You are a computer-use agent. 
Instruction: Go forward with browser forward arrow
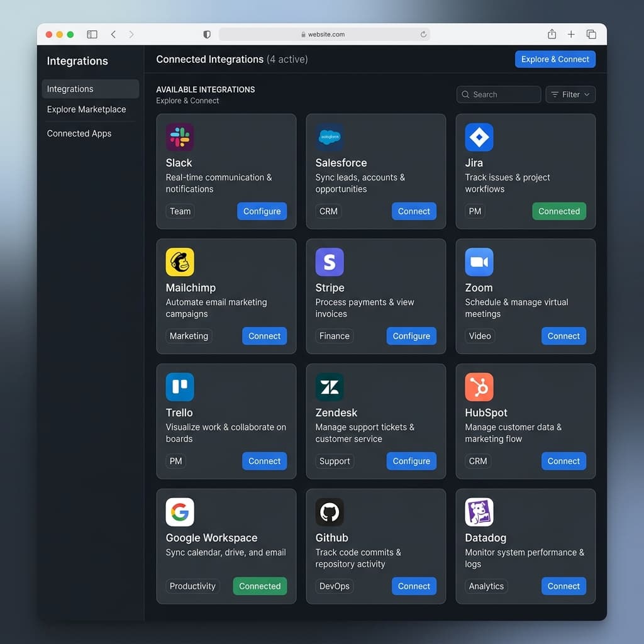[131, 35]
